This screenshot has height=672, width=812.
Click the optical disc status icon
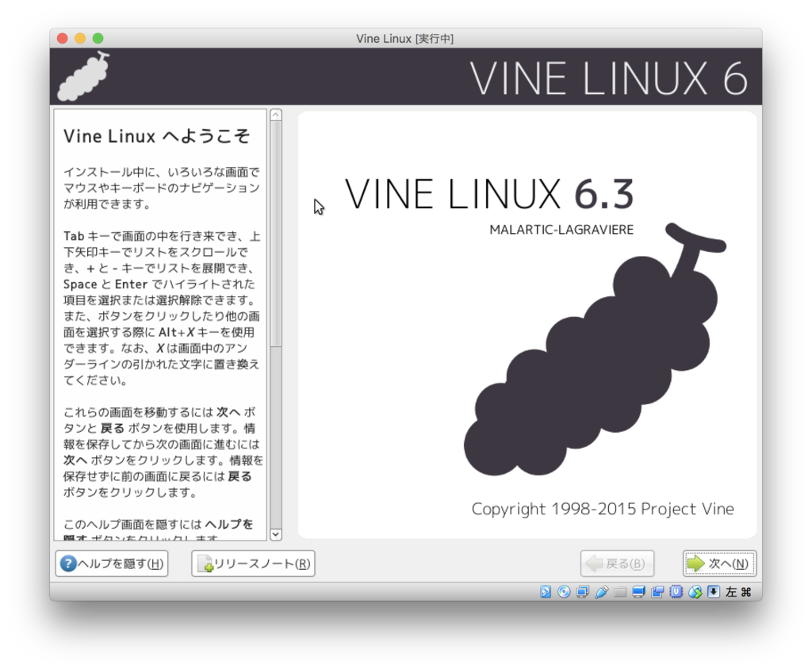[x=564, y=592]
